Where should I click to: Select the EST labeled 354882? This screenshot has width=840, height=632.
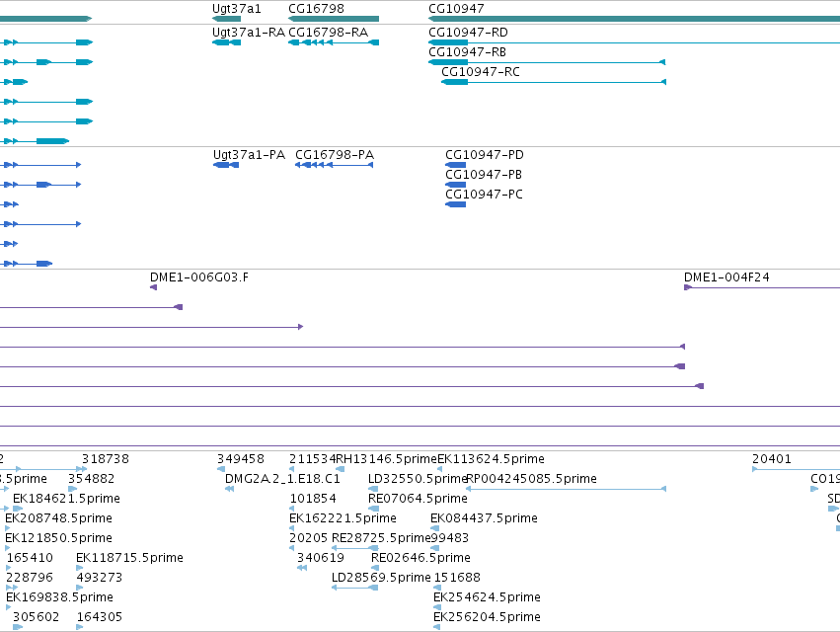point(91,479)
